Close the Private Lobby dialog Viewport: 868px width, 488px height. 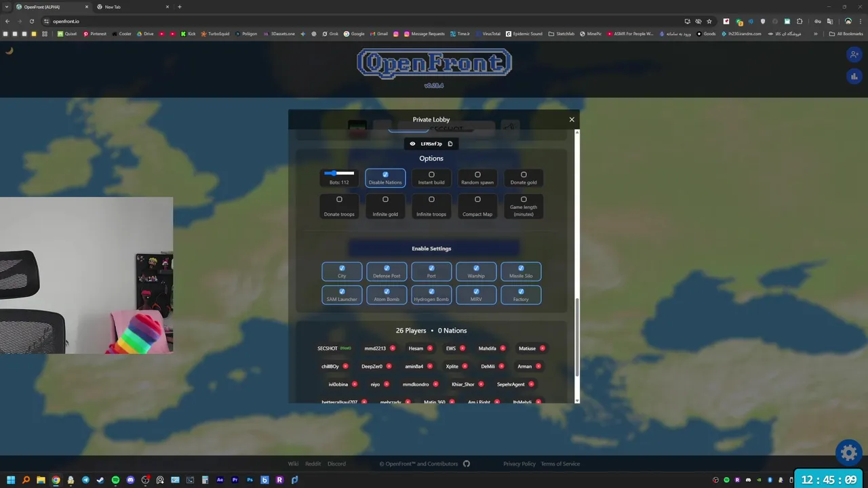pyautogui.click(x=572, y=119)
